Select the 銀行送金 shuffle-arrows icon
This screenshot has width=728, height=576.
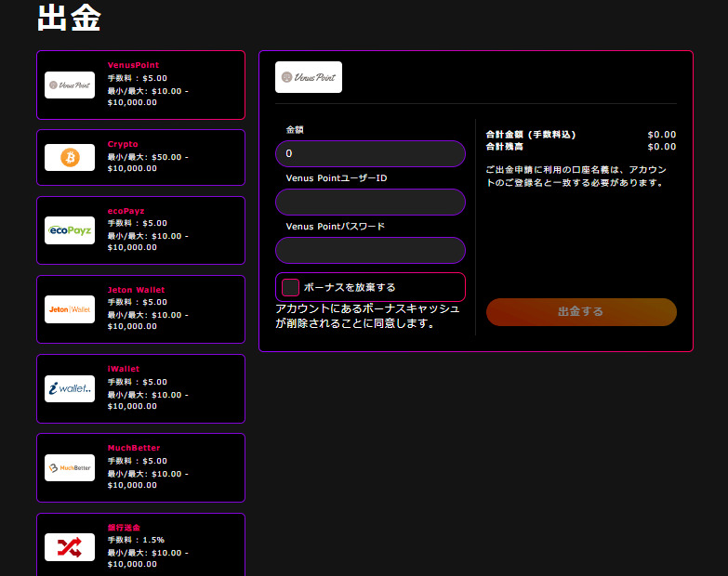click(x=70, y=547)
